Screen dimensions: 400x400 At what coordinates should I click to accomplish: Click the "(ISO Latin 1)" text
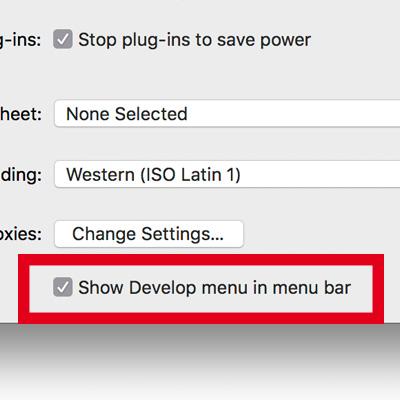(x=190, y=175)
